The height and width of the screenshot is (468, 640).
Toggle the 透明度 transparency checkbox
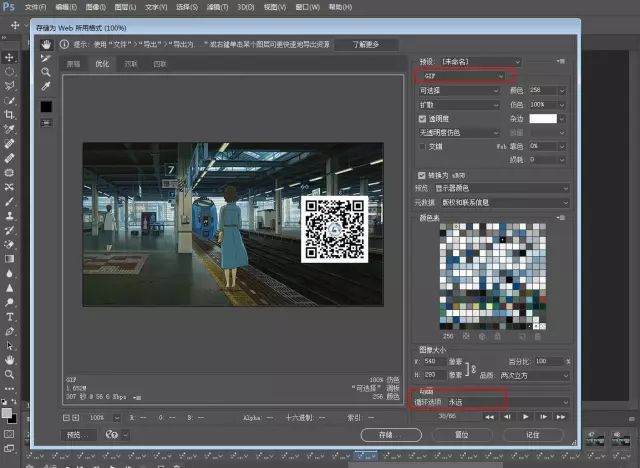click(422, 118)
